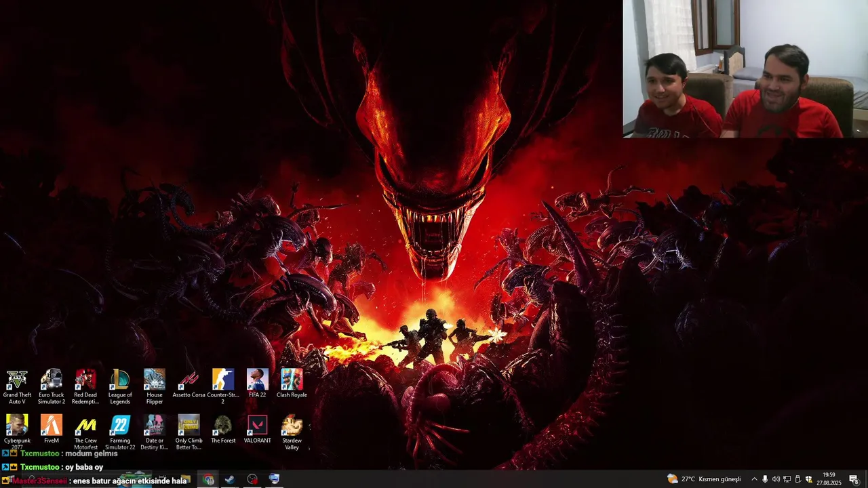The image size is (868, 488).
Task: Select the Counter-Strike 2 desktop icon
Action: (223, 387)
